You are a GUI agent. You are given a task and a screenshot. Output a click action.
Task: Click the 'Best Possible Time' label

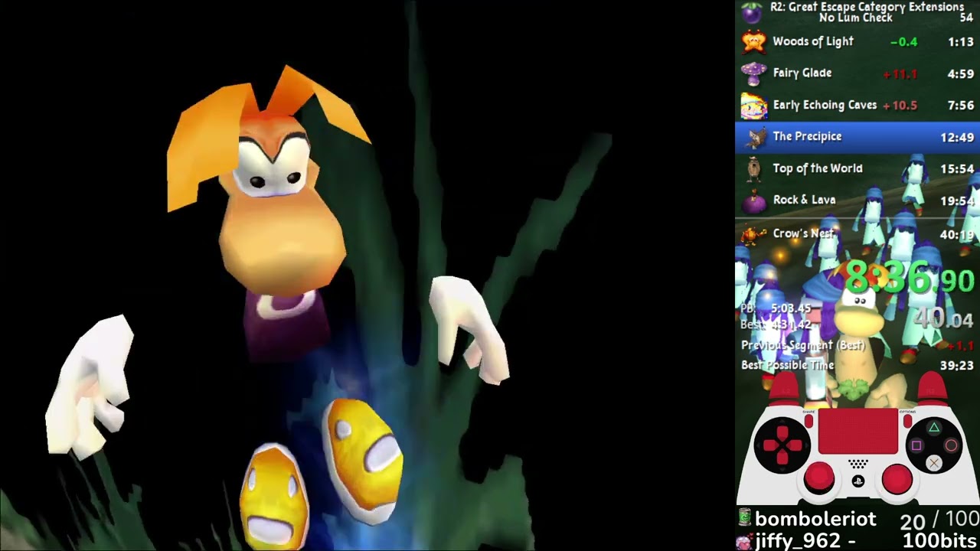pyautogui.click(x=788, y=365)
